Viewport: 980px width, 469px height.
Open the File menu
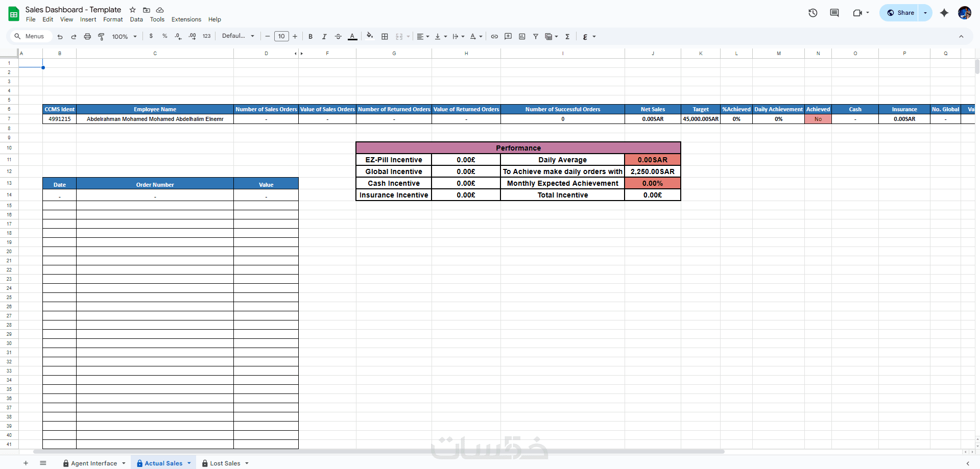click(31, 19)
